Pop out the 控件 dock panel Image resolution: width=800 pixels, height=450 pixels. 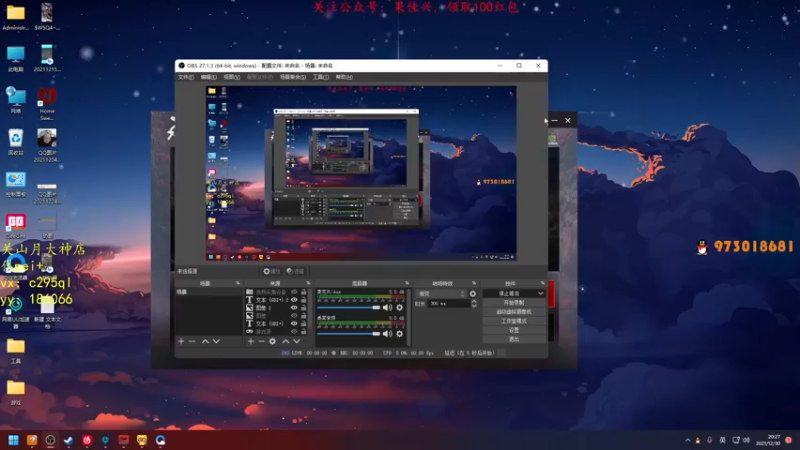[x=542, y=283]
